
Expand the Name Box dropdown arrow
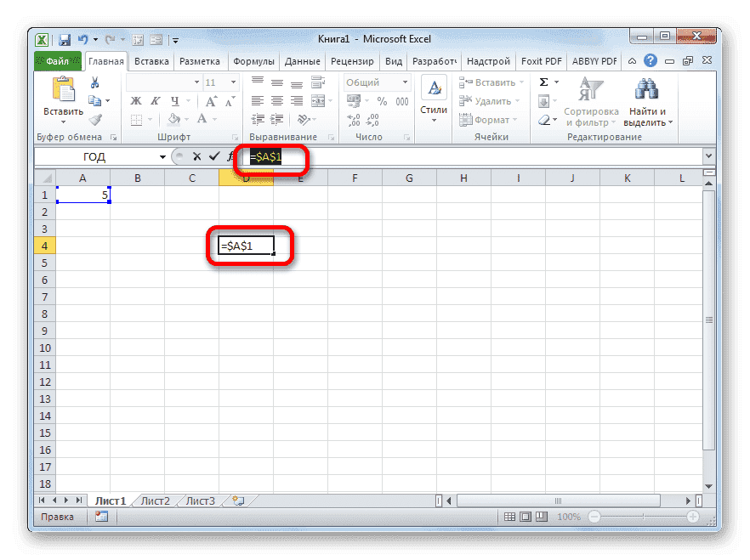click(162, 156)
